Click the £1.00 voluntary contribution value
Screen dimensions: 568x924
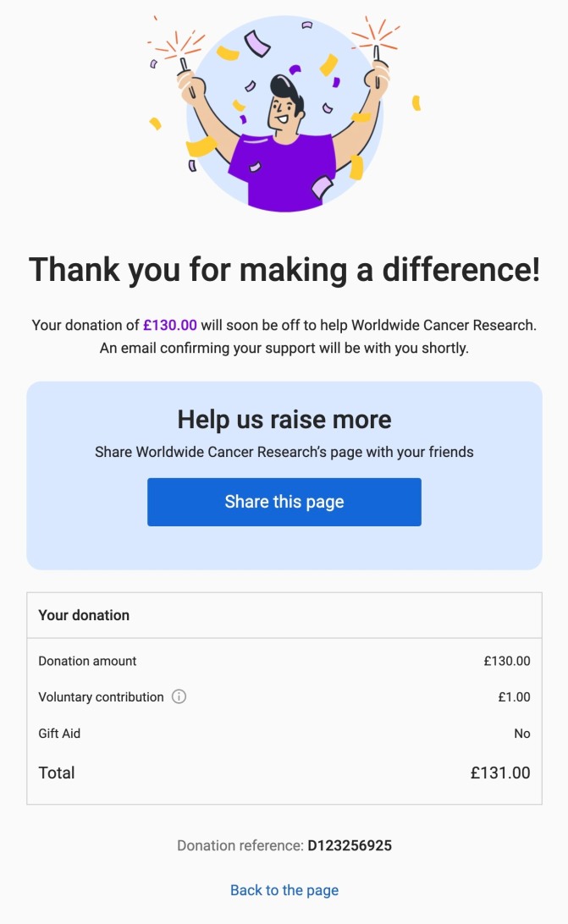514,697
